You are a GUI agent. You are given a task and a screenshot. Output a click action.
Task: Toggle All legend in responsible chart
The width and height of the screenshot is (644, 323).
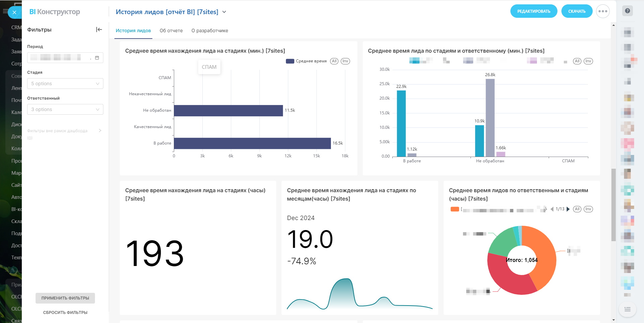point(577,61)
